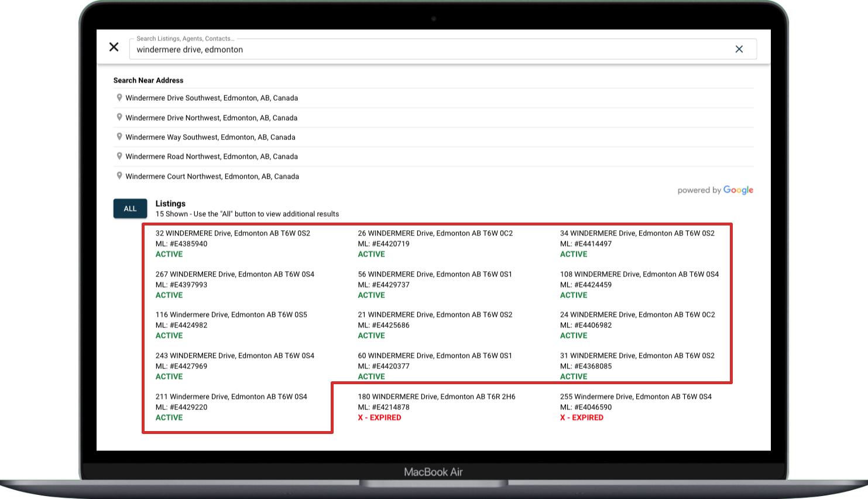
Task: Click the Search Near Address heading
Action: click(x=149, y=80)
